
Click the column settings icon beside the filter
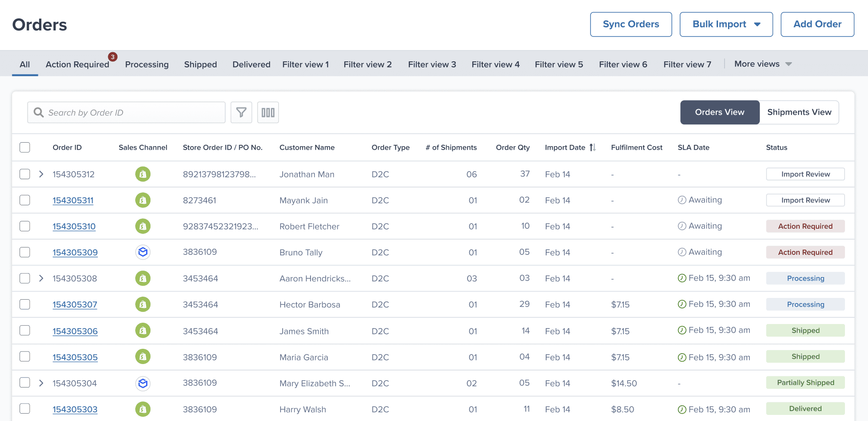[x=268, y=112]
